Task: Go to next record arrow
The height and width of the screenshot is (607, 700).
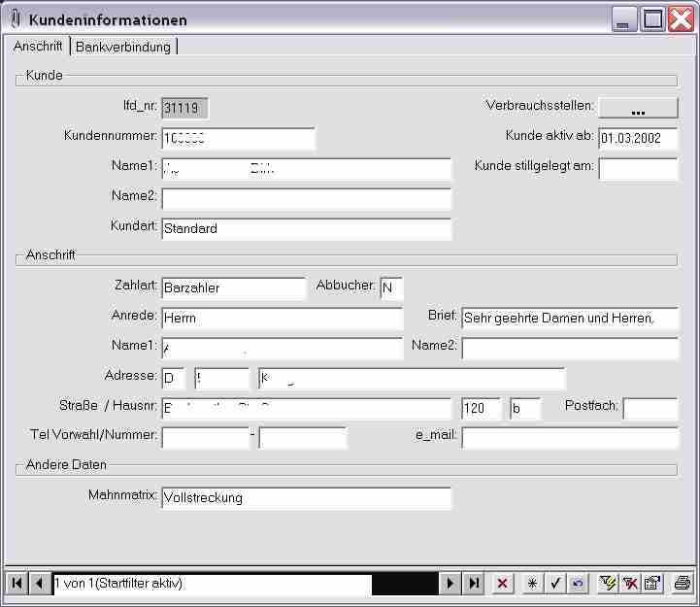Action: 450,584
